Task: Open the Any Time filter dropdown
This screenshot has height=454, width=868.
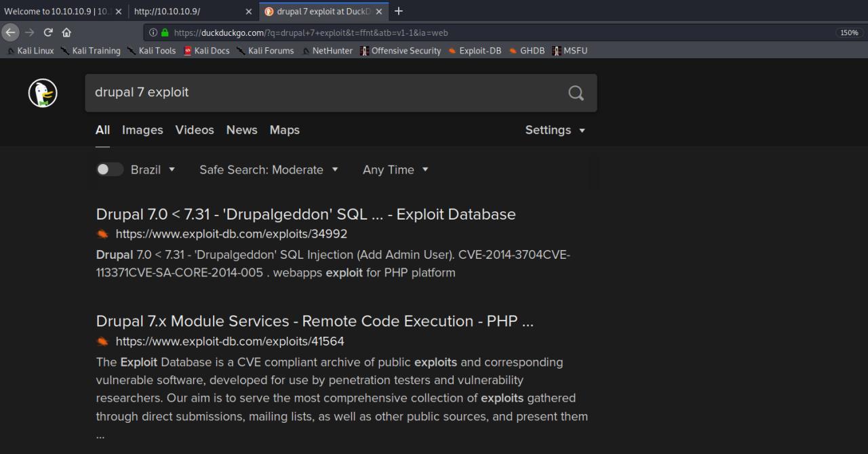Action: pos(395,170)
